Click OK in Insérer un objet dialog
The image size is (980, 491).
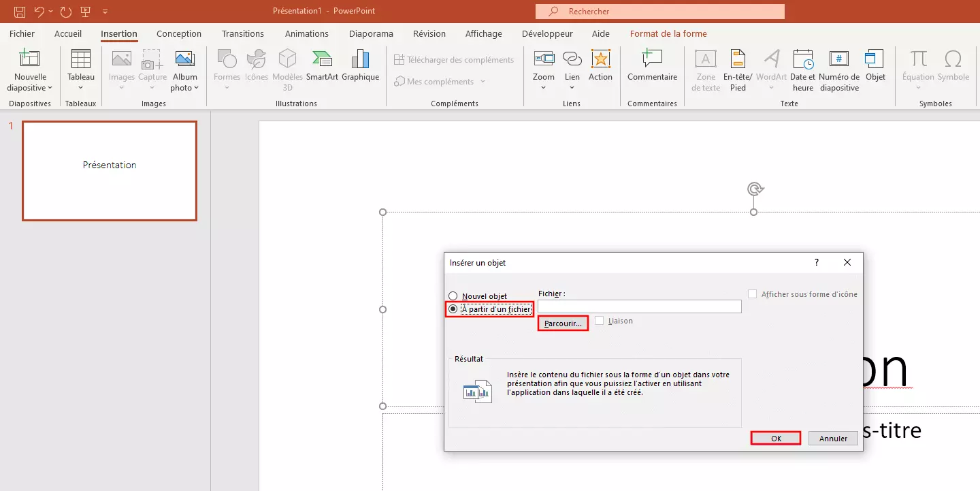click(776, 439)
